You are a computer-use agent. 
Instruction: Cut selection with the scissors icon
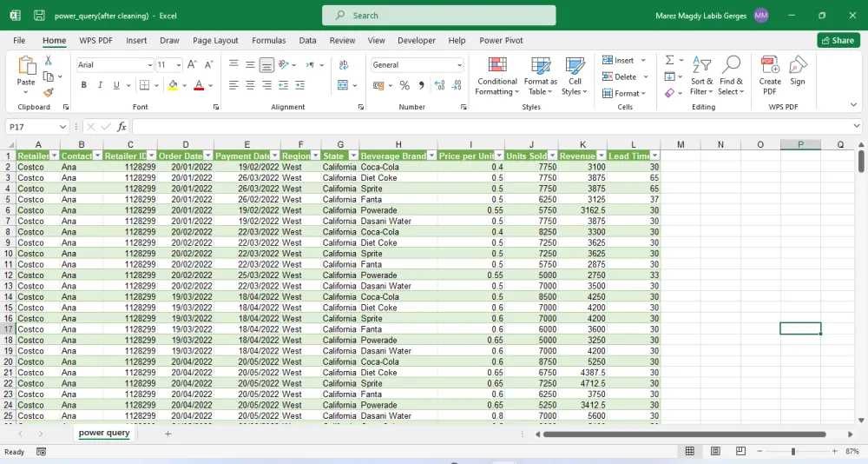coord(48,61)
